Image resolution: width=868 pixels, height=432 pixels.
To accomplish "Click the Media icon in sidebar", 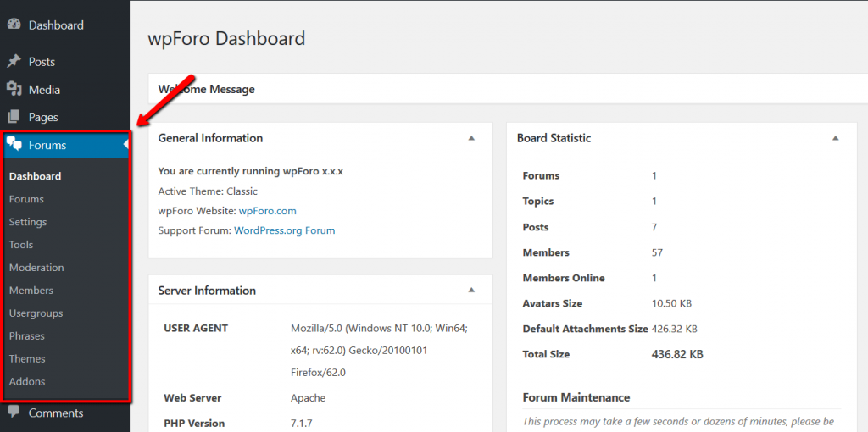I will click(14, 89).
